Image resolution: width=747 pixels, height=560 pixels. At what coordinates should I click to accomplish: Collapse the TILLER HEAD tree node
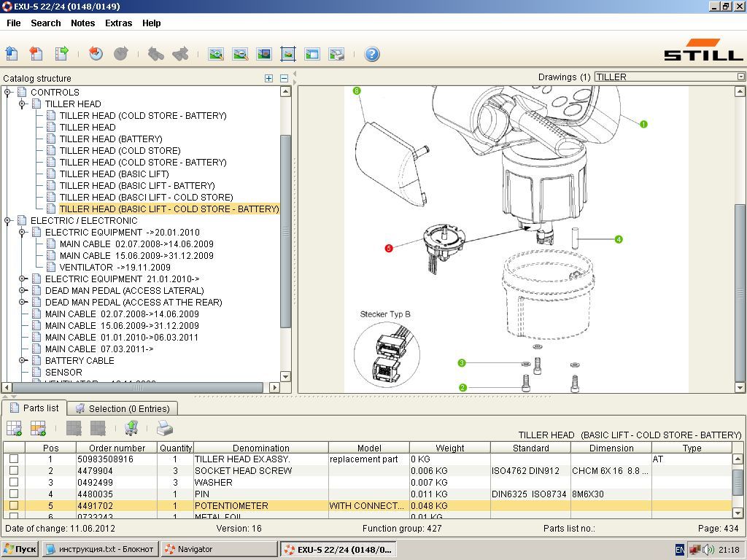click(x=22, y=104)
